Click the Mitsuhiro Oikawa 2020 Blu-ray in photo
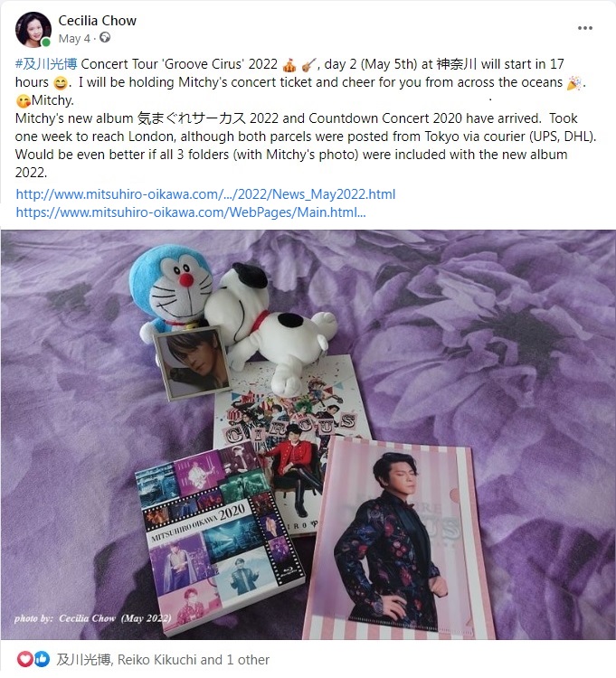The width and height of the screenshot is (616, 678). click(219, 540)
